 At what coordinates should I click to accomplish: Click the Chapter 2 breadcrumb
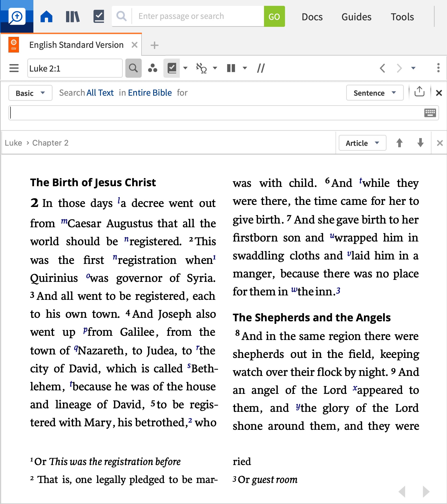click(50, 143)
